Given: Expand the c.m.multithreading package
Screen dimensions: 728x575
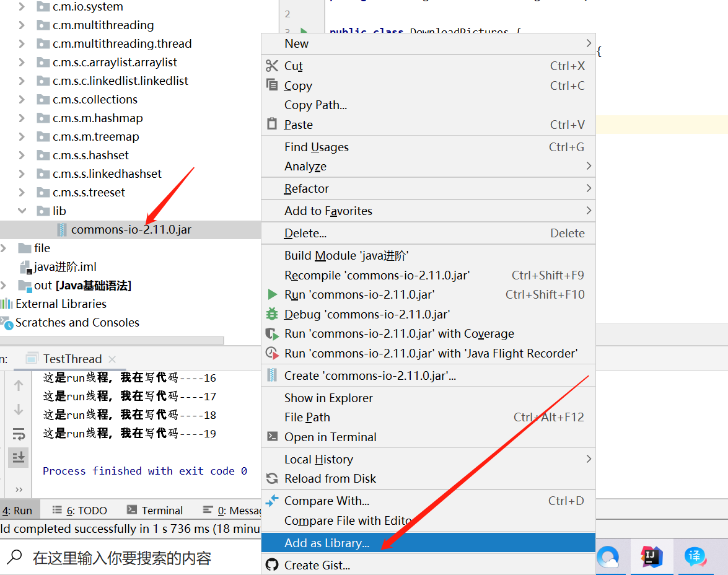Looking at the screenshot, I should (x=21, y=25).
